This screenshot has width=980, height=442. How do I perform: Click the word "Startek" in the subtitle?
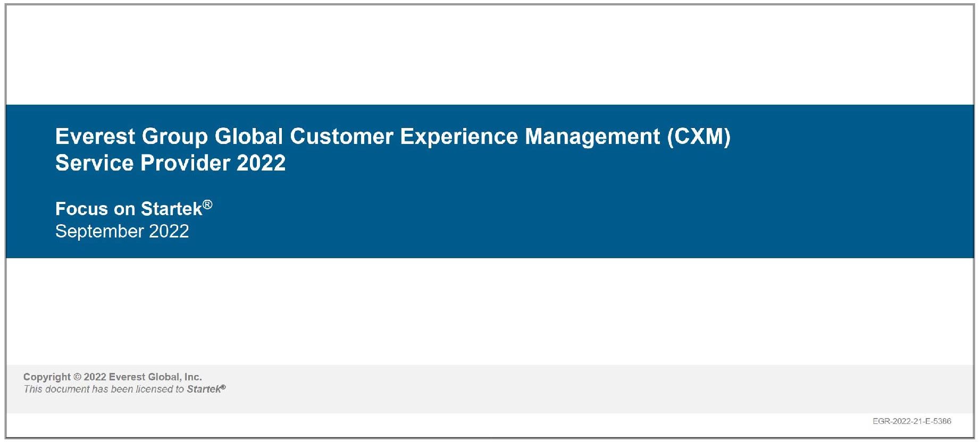pos(171,209)
